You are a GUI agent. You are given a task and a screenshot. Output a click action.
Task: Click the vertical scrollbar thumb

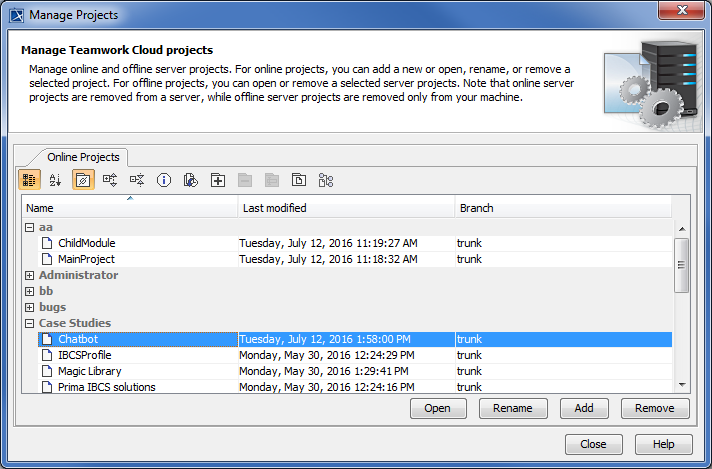click(x=682, y=265)
